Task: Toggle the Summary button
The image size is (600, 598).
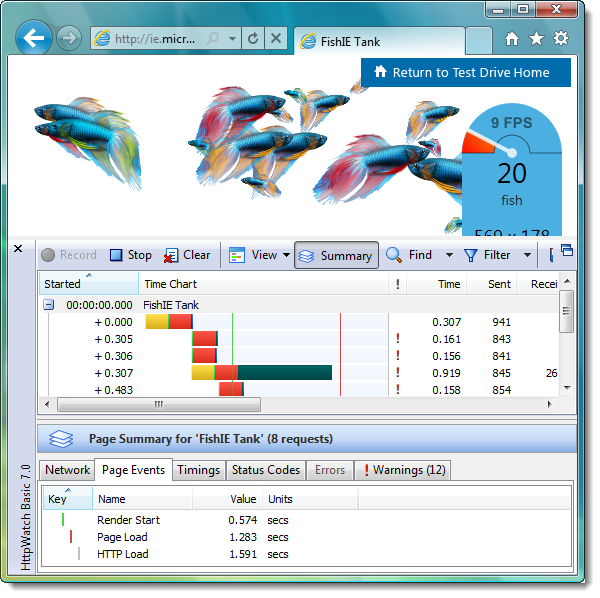Action: coord(336,256)
